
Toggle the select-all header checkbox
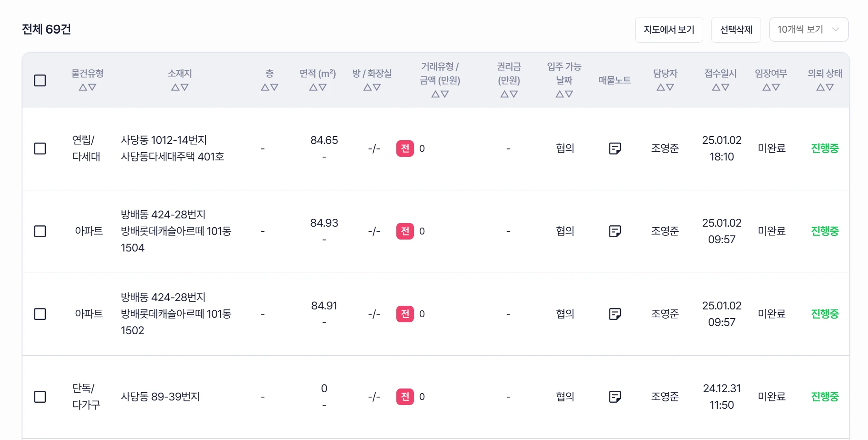(x=40, y=80)
